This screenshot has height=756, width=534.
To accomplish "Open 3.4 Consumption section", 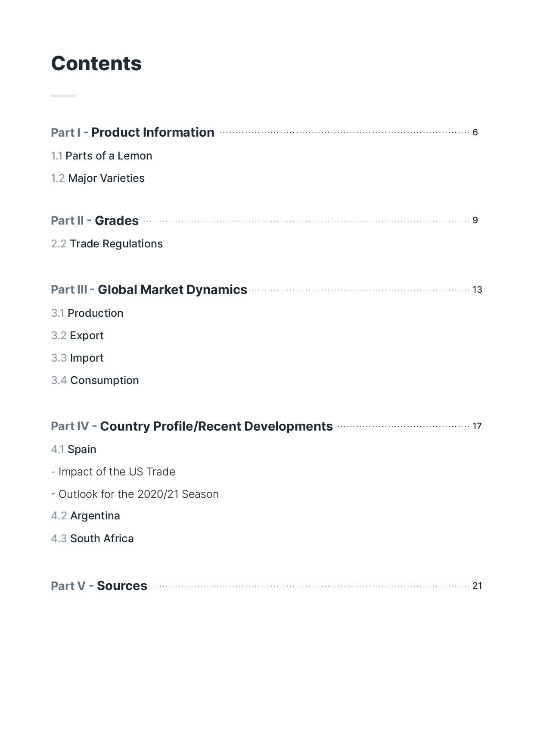I will (95, 380).
